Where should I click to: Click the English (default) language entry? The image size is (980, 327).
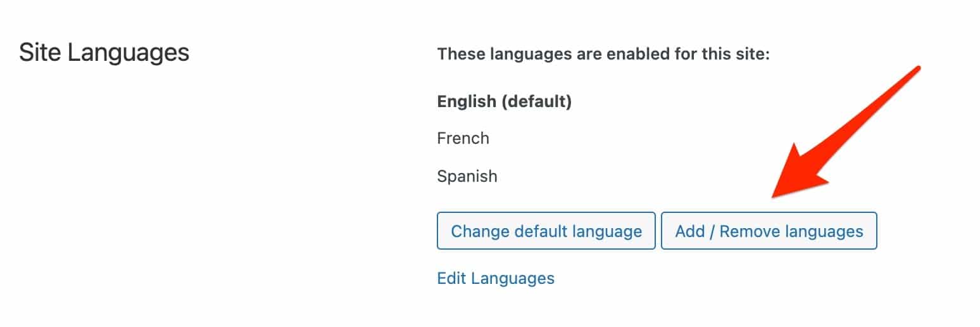pos(504,101)
